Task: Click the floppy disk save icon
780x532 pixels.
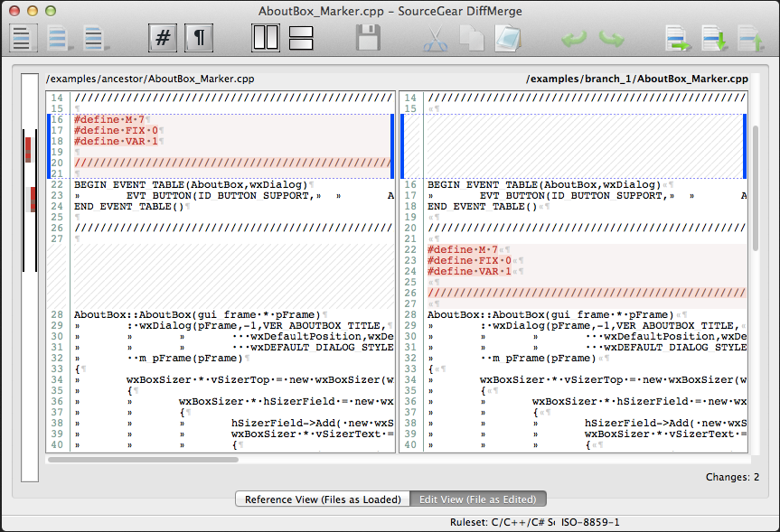Action: (368, 38)
